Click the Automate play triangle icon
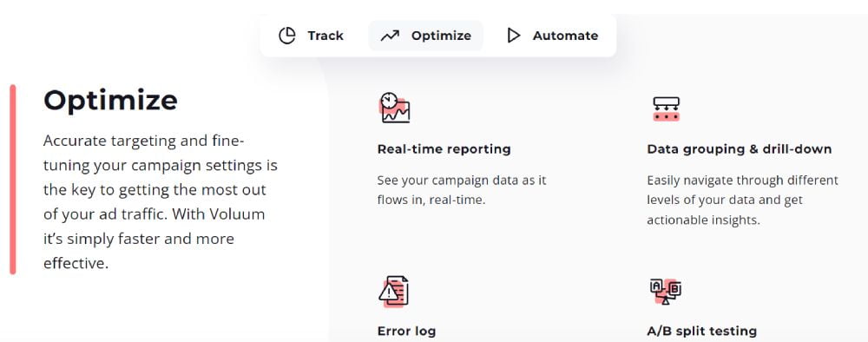 [514, 36]
